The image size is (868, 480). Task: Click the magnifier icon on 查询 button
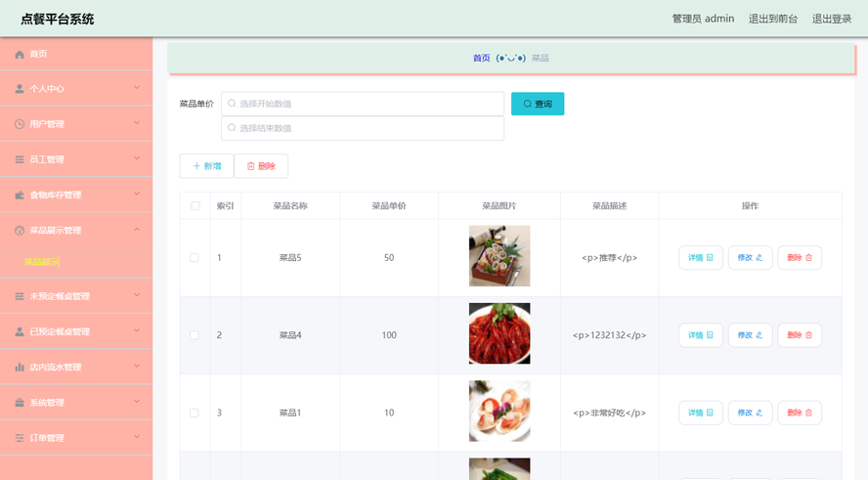click(528, 104)
